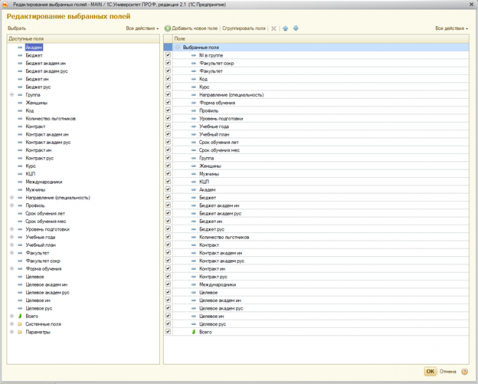This screenshot has height=384, width=478.
Task: Click the Параметры folder icon
Action: pyautogui.click(x=20, y=332)
